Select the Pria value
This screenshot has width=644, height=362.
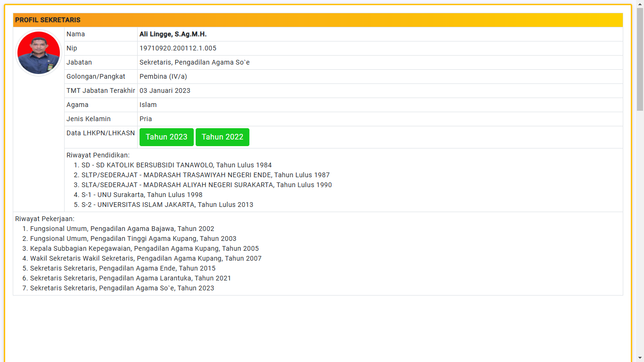point(146,119)
